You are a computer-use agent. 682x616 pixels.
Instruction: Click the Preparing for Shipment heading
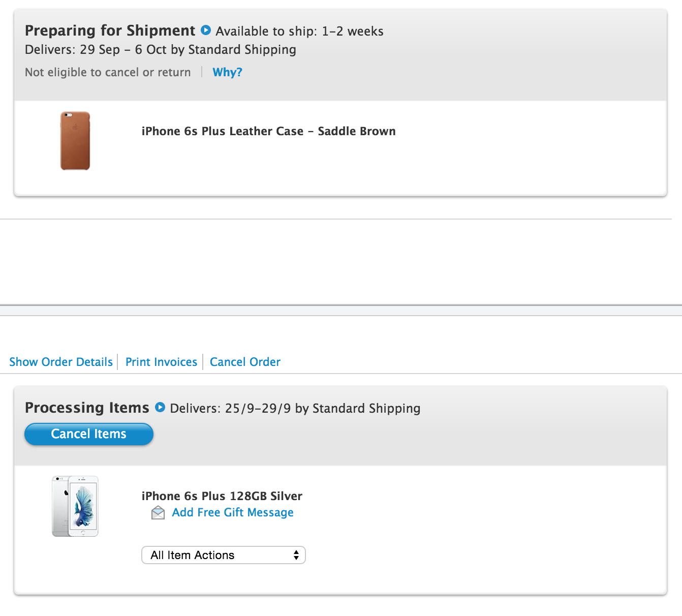(x=110, y=30)
